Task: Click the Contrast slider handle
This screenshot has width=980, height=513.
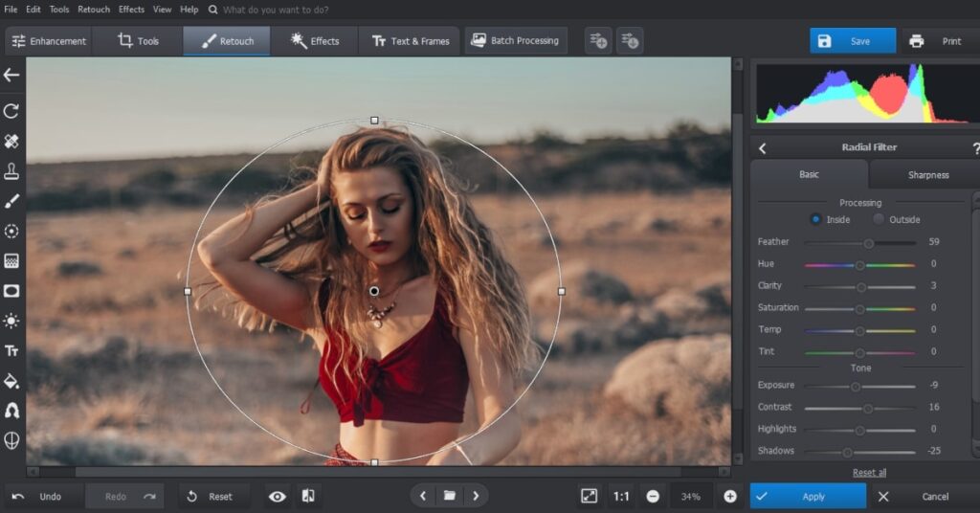Action: pos(867,409)
